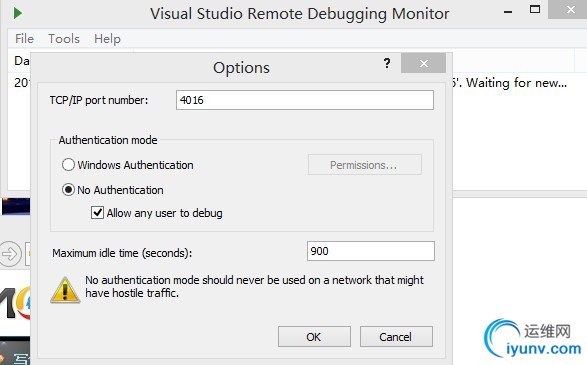
Task: Click the green Remote Debugging Monitor app icon
Action: pyautogui.click(x=18, y=13)
